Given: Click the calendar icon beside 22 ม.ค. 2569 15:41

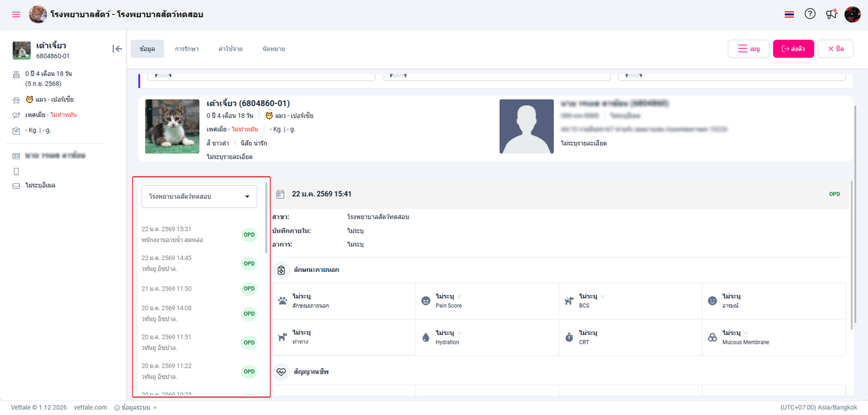Looking at the screenshot, I should tap(280, 194).
